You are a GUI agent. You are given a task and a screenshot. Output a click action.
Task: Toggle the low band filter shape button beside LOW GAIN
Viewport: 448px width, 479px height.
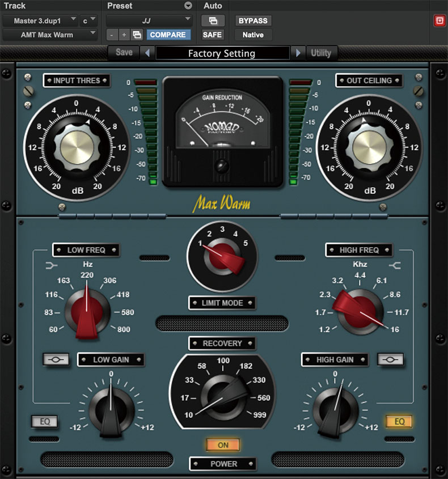[x=56, y=359]
